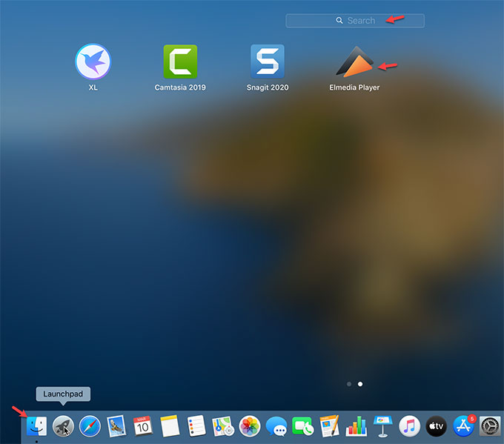Click the Launchpad Search field

[x=355, y=21]
